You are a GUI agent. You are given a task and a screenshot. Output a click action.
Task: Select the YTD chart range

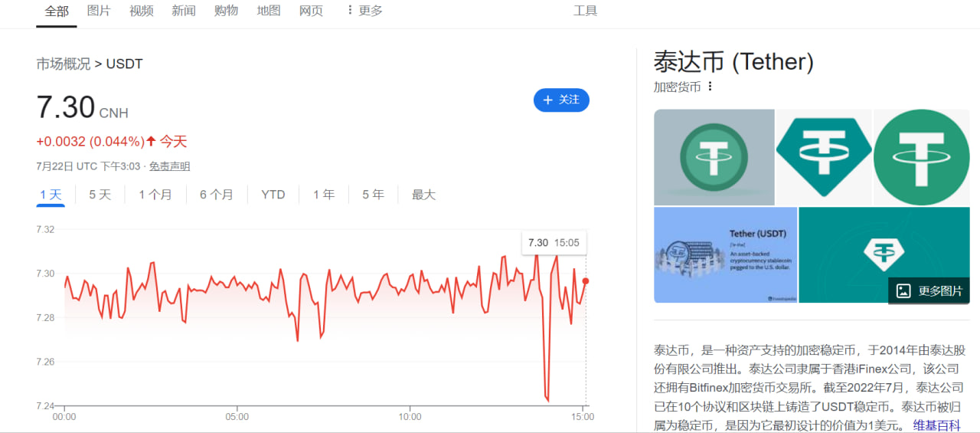[x=273, y=195]
